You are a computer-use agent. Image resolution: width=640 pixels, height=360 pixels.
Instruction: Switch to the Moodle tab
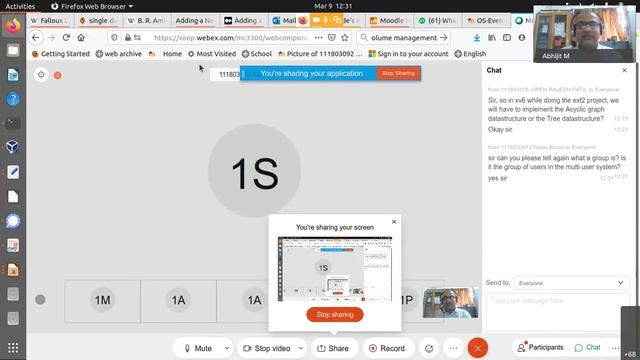pyautogui.click(x=389, y=20)
